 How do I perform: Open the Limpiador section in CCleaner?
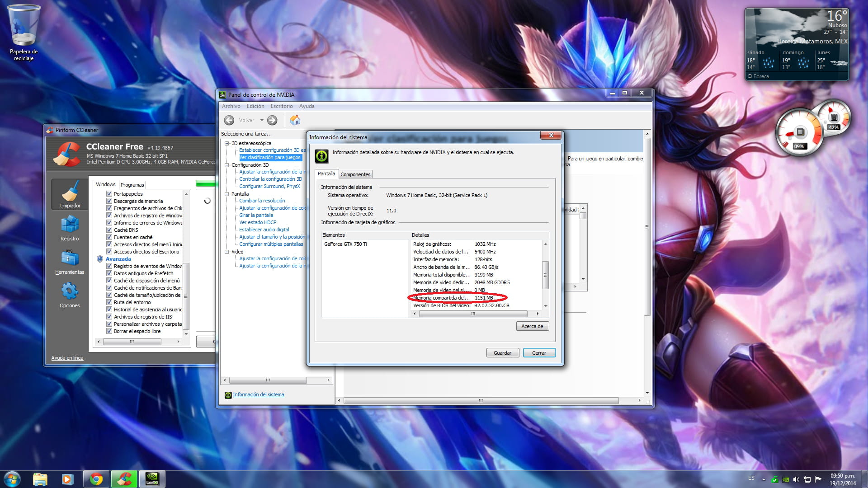pos(70,194)
